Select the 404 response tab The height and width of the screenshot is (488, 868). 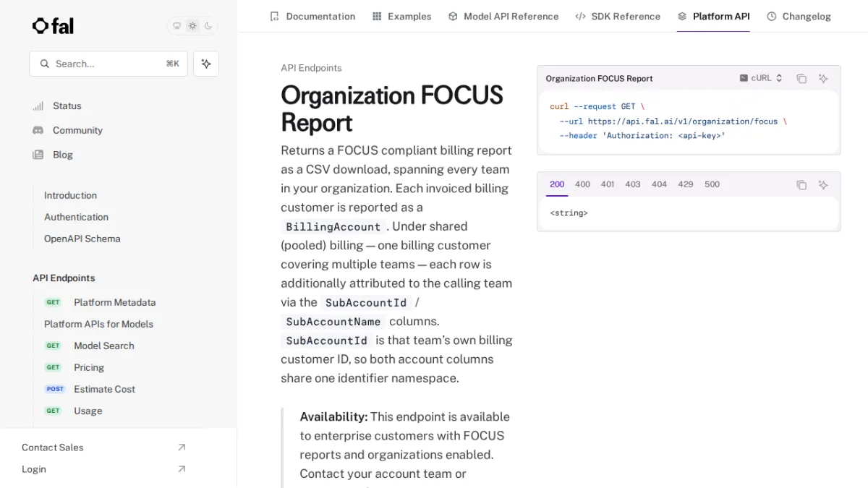pos(659,184)
